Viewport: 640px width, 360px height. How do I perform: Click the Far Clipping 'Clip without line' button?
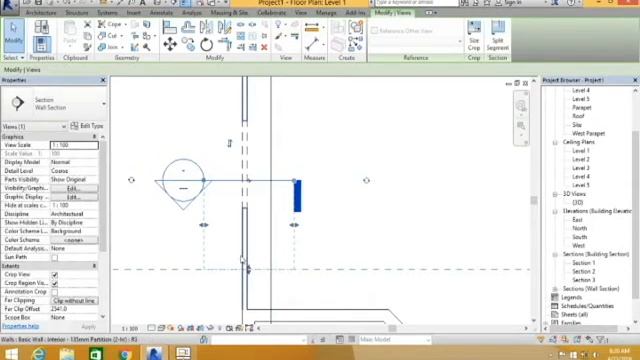pos(74,301)
